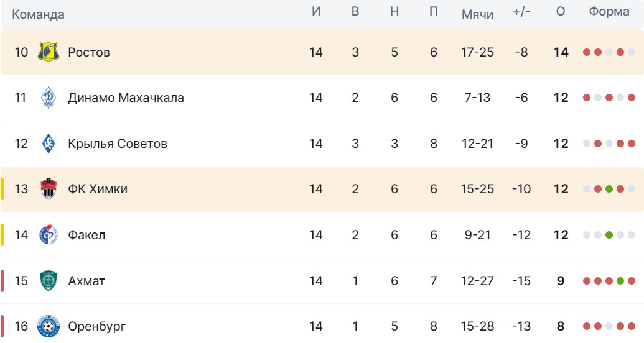Click the Rostov club logo
The width and height of the screenshot is (644, 343).
click(48, 52)
